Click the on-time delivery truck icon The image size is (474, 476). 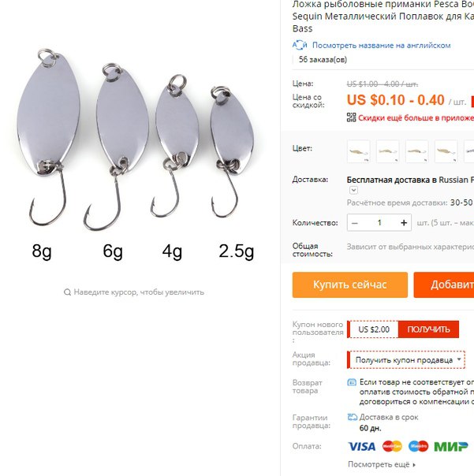pos(353,418)
